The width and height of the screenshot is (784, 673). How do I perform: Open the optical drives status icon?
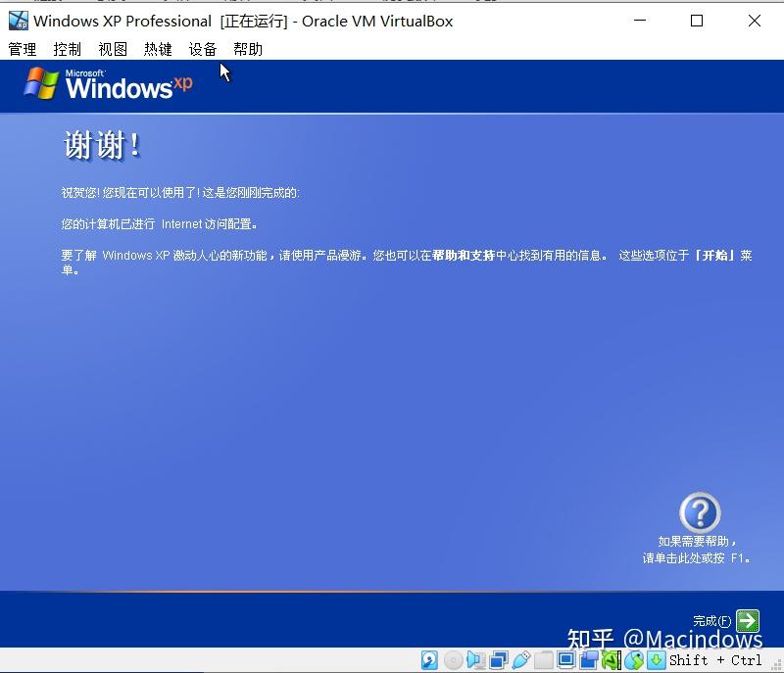pos(451,660)
